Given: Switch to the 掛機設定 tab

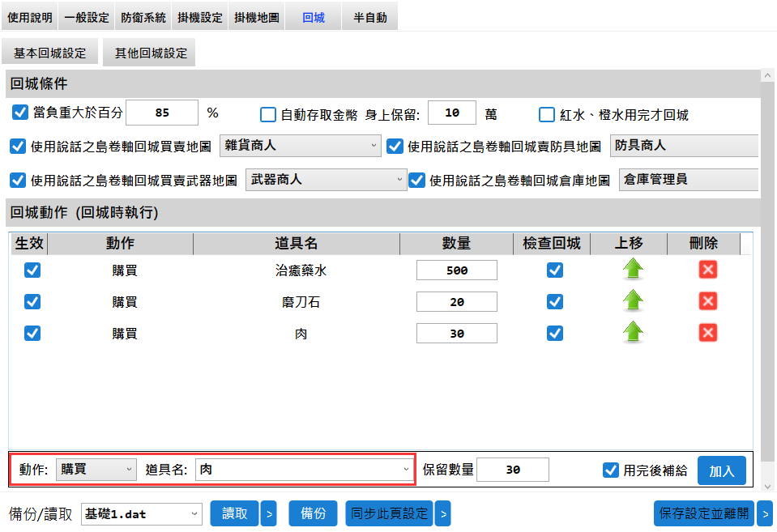Looking at the screenshot, I should click(x=200, y=17).
